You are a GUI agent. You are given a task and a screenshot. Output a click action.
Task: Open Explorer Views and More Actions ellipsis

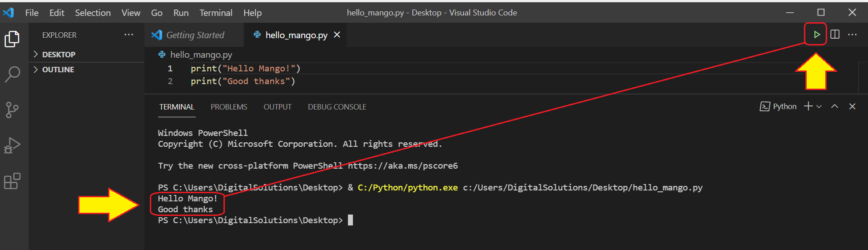(x=129, y=35)
